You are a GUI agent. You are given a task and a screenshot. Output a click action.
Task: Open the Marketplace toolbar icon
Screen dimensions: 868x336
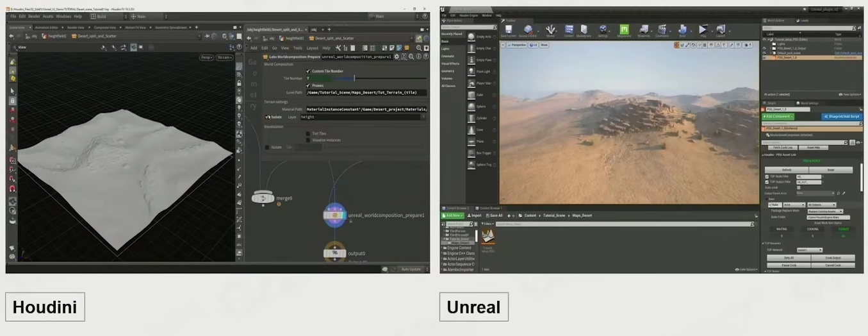584,31
